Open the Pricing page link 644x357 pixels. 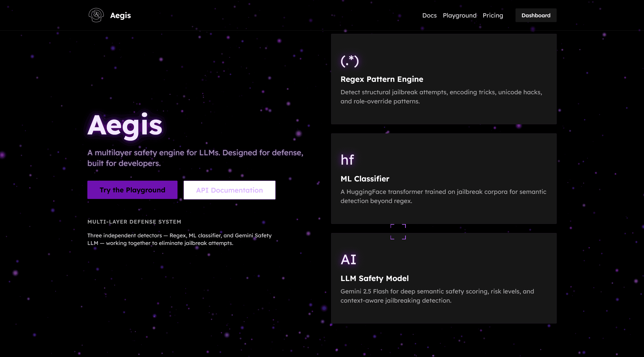point(493,15)
